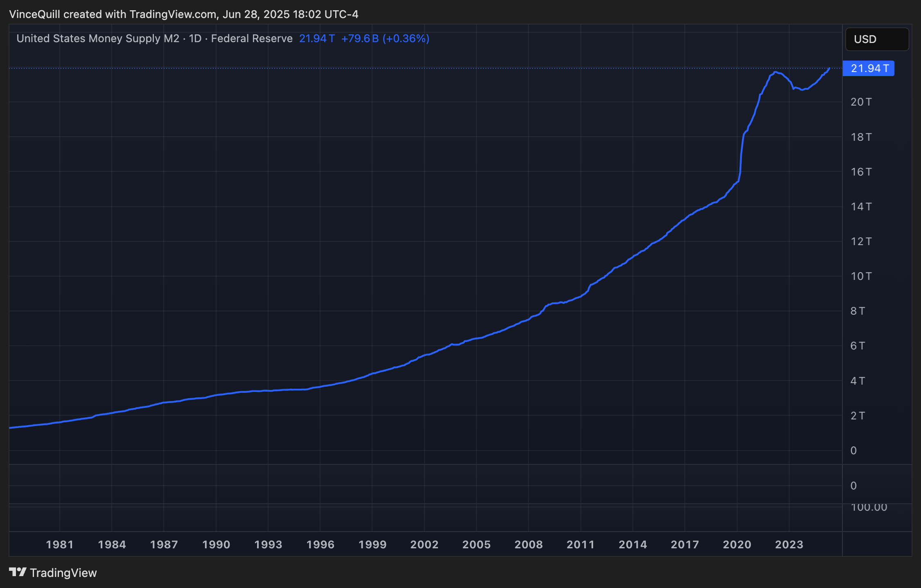Click the 1D timeframe label
The width and height of the screenshot is (921, 588).
(195, 38)
